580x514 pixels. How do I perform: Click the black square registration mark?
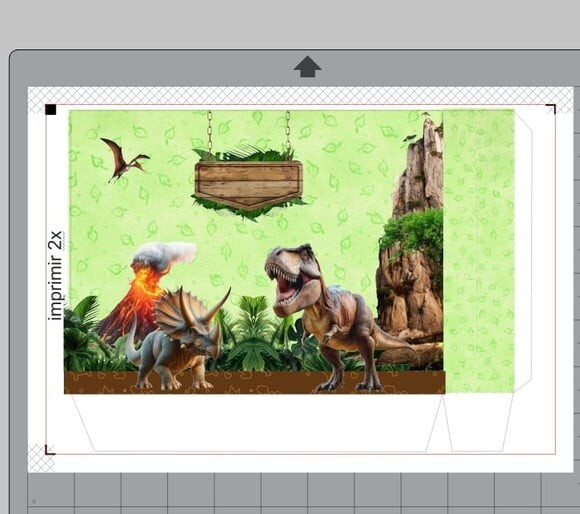point(51,109)
